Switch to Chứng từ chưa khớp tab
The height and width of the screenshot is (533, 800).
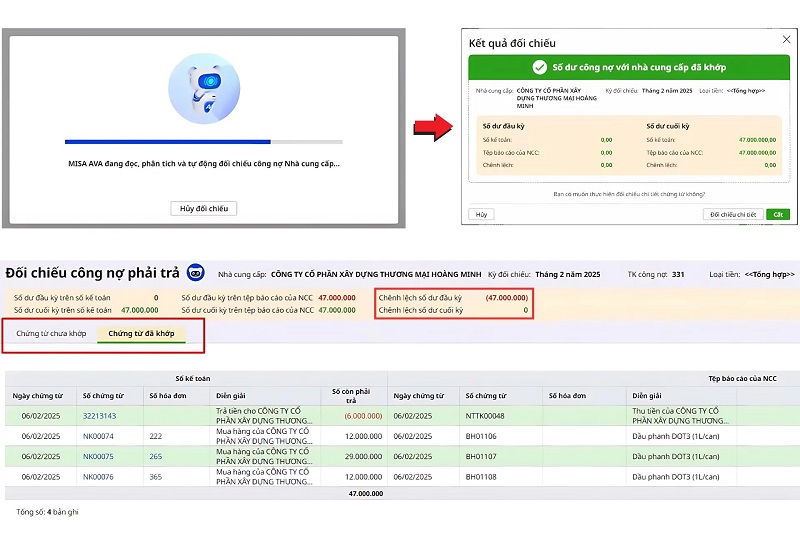click(51, 333)
